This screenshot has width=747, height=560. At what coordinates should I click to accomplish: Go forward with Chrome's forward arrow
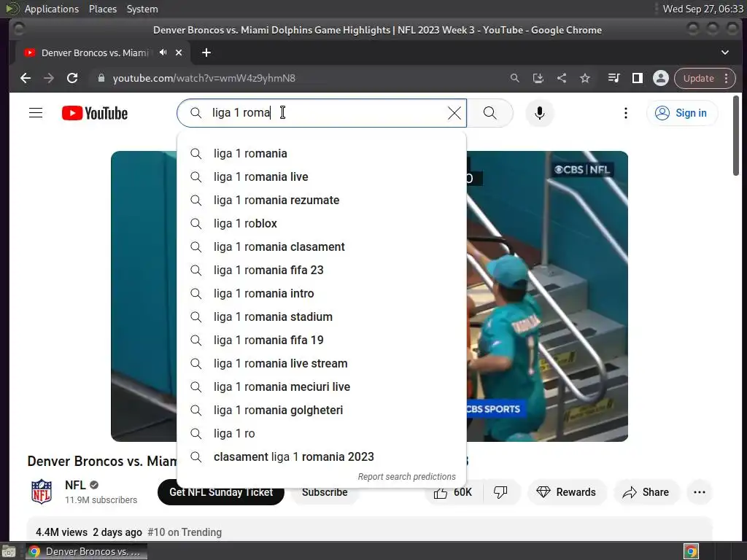[49, 78]
